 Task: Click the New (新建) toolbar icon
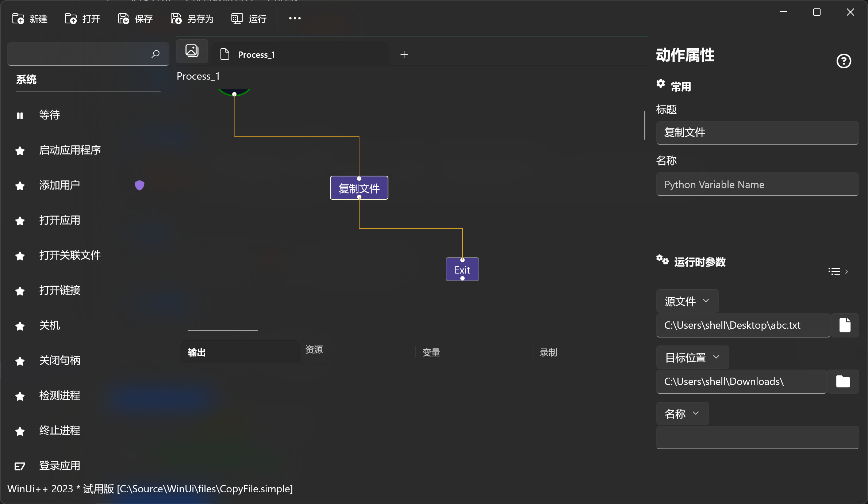[18, 19]
